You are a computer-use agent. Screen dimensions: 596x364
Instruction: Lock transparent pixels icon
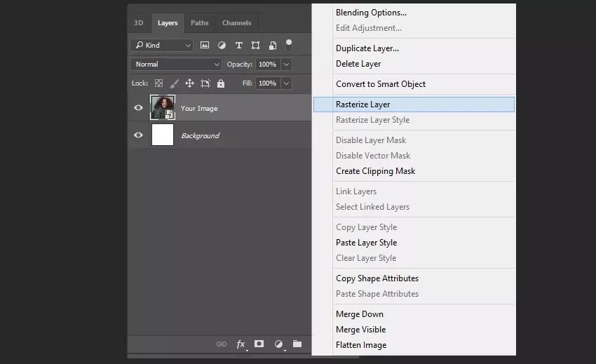click(x=158, y=83)
